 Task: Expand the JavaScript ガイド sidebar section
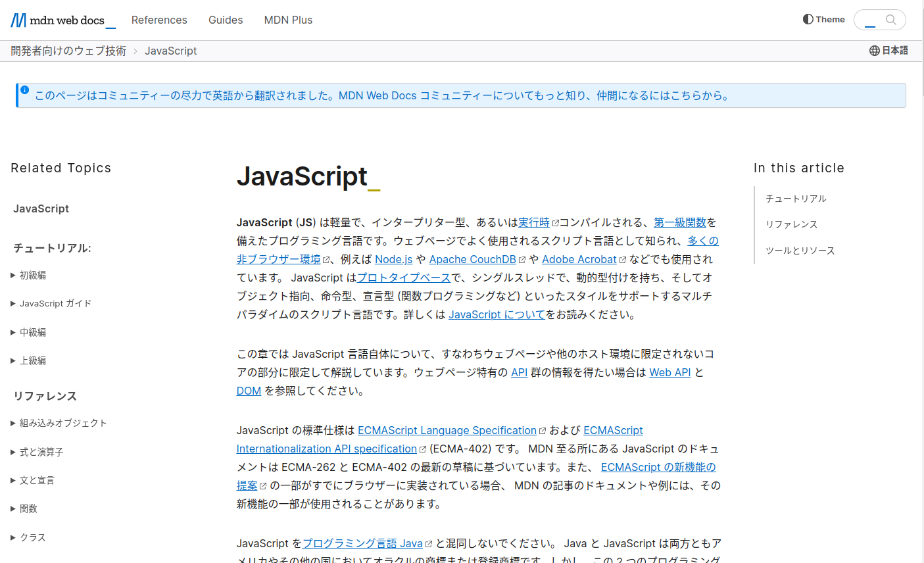(51, 303)
